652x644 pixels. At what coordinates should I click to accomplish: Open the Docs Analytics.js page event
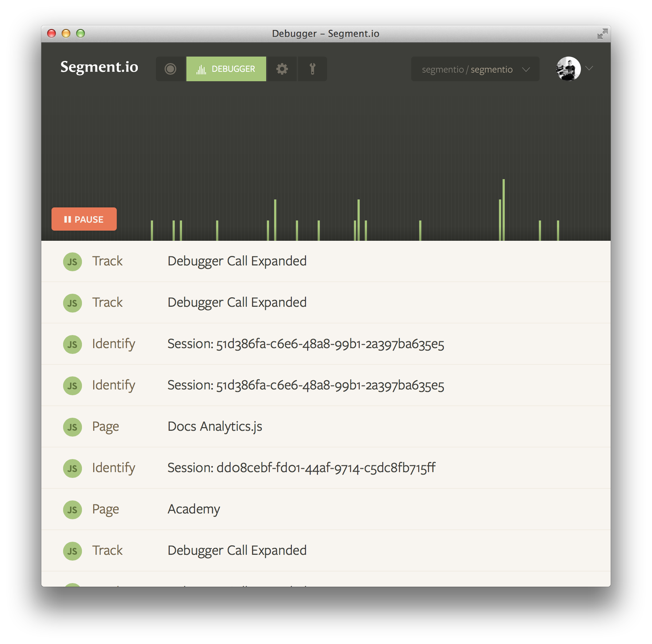pos(326,426)
